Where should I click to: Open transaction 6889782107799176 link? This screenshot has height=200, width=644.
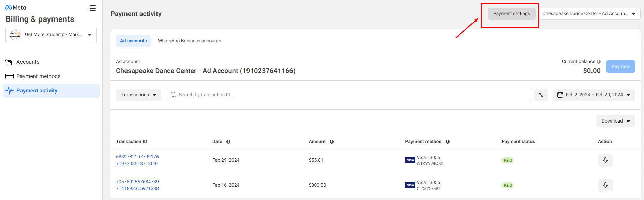pos(138,160)
